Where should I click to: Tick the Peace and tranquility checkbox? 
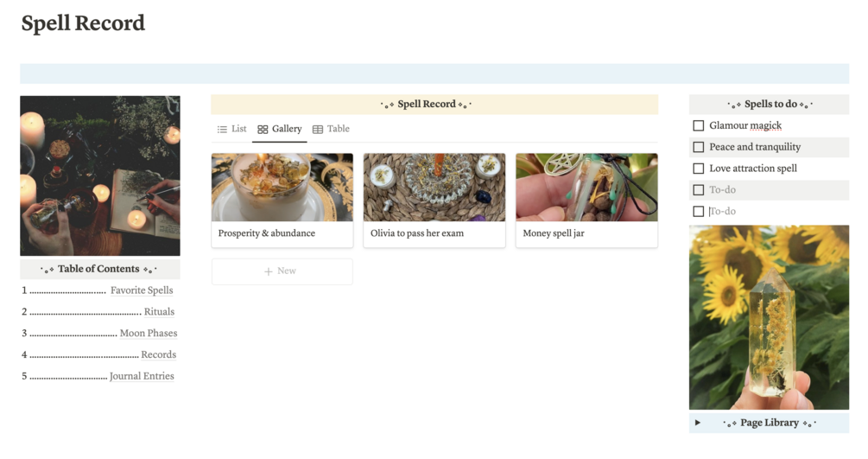tap(699, 147)
